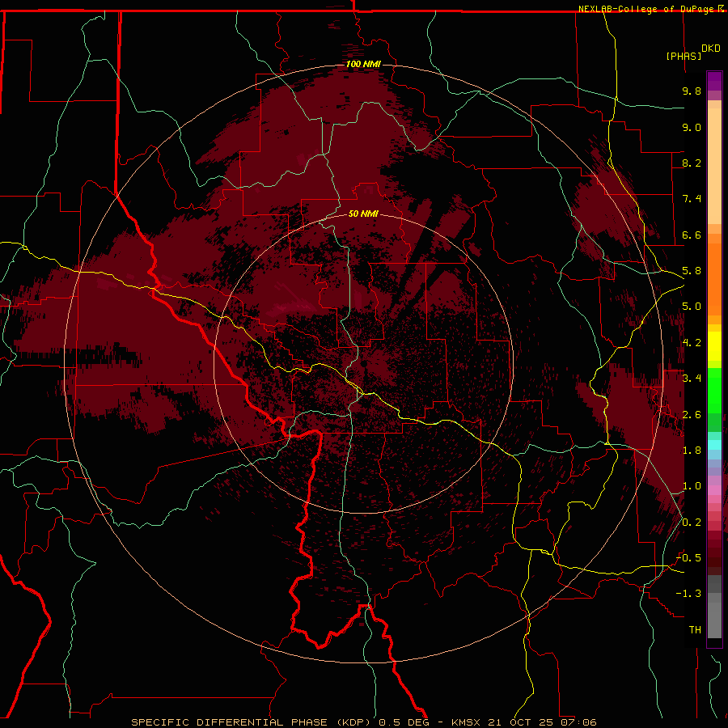Click the 8.2 scale value
This screenshot has height=728, width=728.
pyautogui.click(x=692, y=163)
